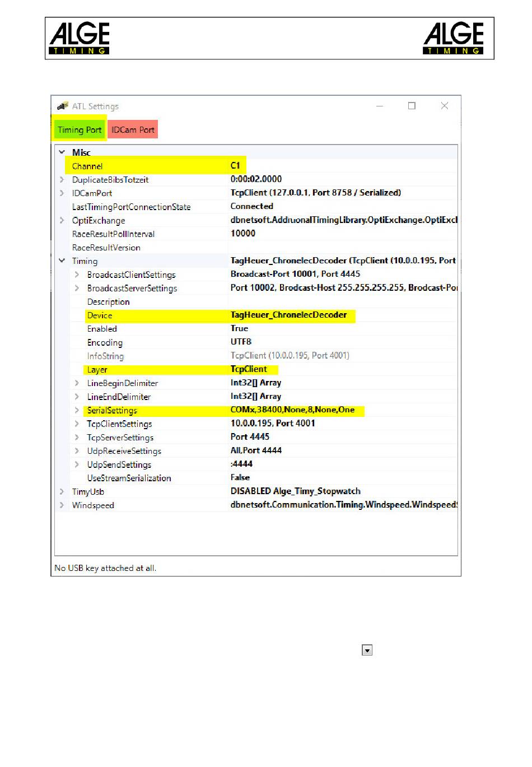Screen dimensions: 532x767
Task: Click the Enabled value True
Action: pyautogui.click(x=239, y=328)
